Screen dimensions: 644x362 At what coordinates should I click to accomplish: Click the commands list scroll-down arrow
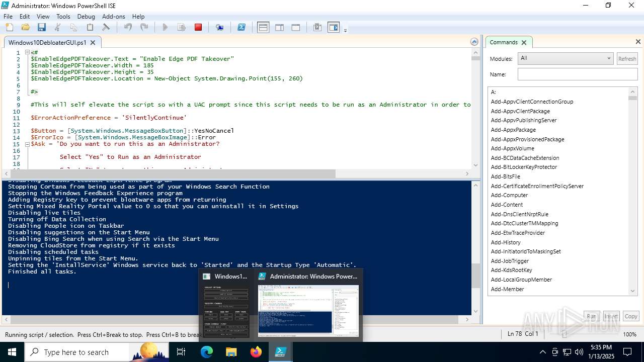633,291
